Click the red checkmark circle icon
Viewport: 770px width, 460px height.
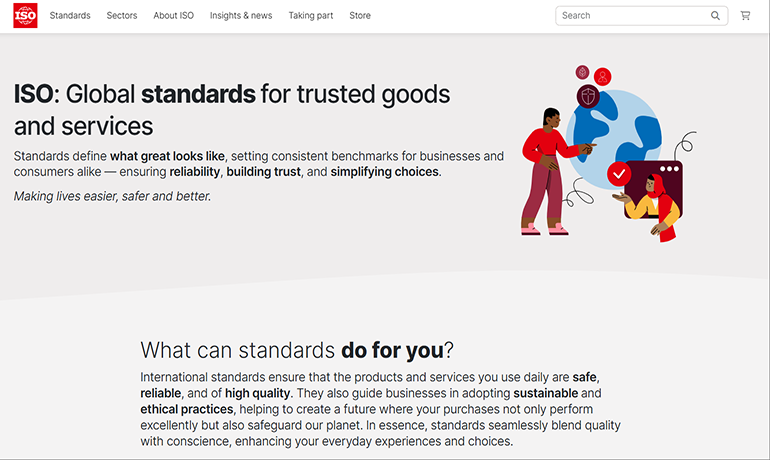pos(619,174)
